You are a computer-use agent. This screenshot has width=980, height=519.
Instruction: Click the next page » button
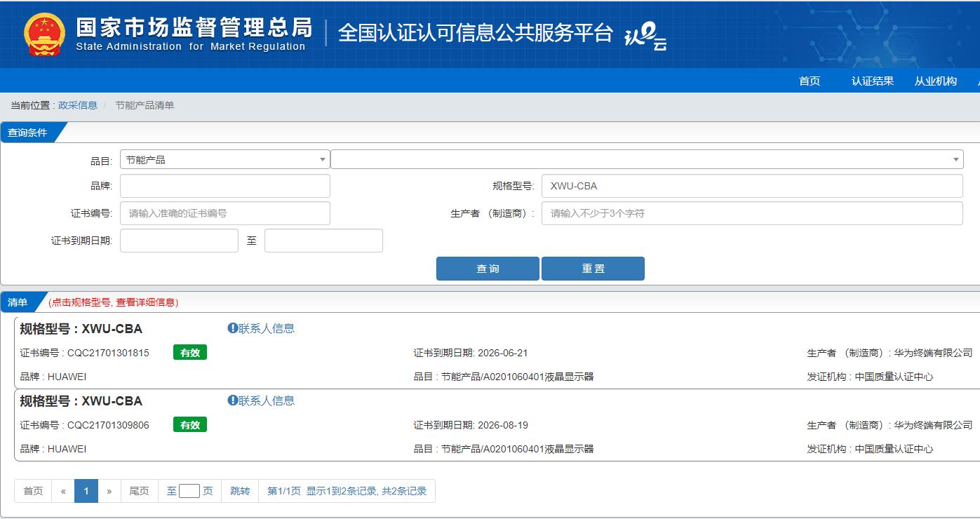point(109,491)
